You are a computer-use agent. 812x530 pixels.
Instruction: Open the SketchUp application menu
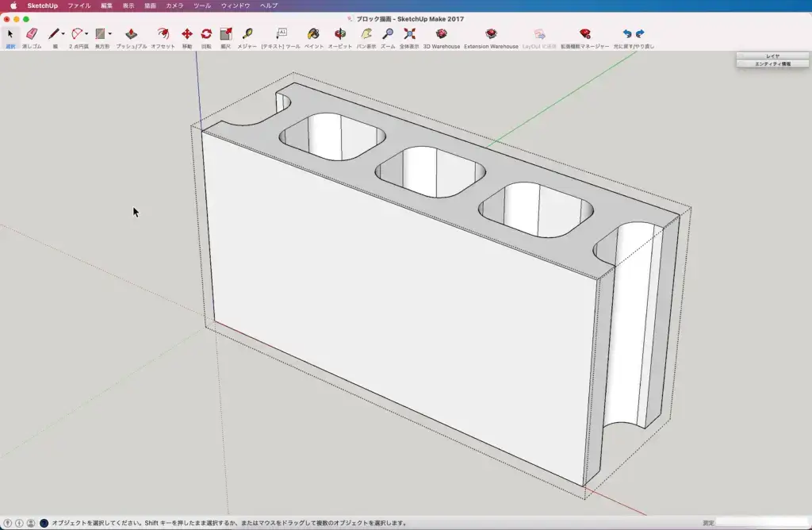(43, 6)
